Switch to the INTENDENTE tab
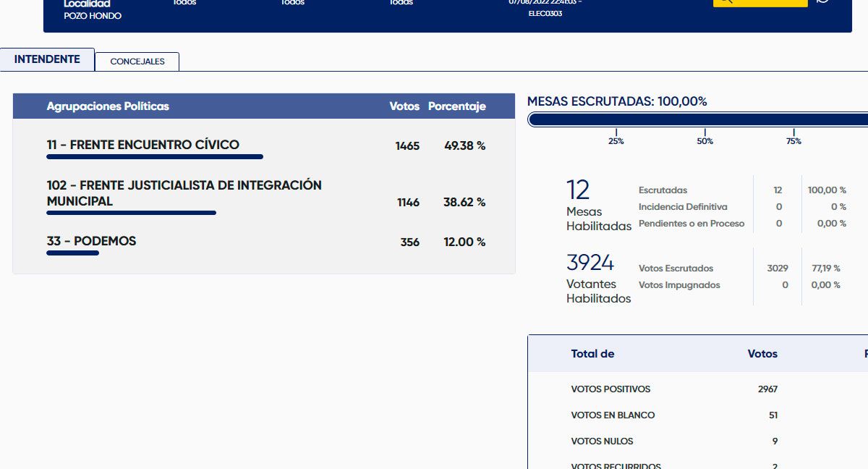The image size is (868, 469). coord(47,59)
